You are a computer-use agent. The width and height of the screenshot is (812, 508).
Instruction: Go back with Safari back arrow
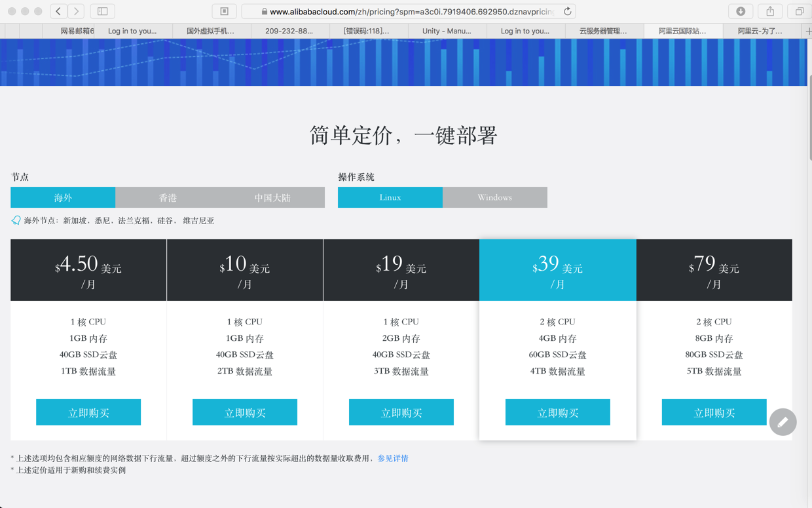(58, 11)
